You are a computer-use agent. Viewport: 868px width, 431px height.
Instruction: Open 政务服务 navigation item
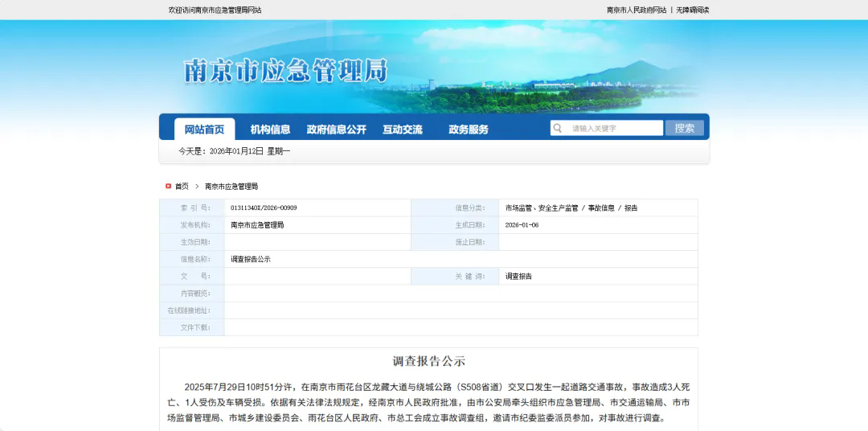[x=468, y=129]
